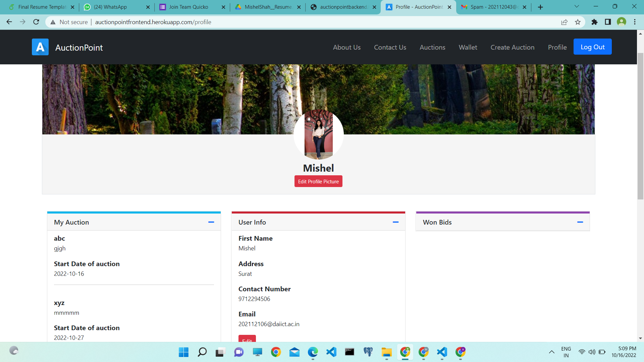644x362 pixels.
Task: Click Edit Profile Picture
Action: [318, 181]
